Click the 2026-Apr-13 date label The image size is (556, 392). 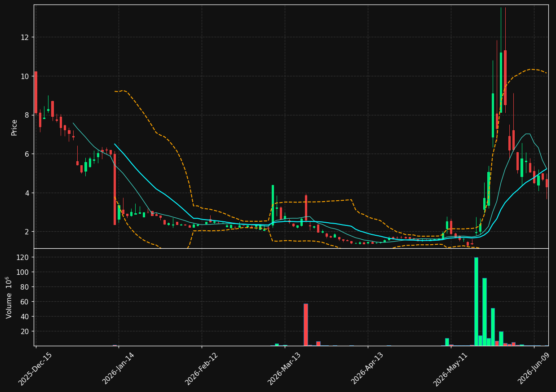click(367, 368)
